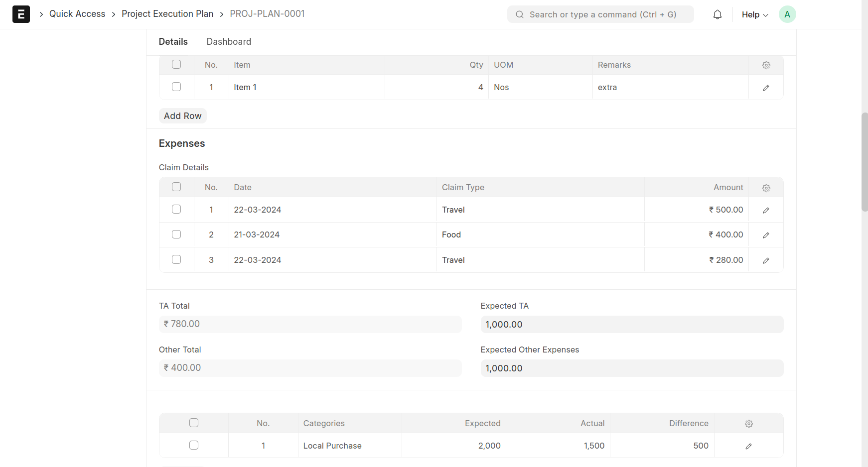Open user avatar profile menu
Image resolution: width=868 pixels, height=467 pixels.
(787, 14)
